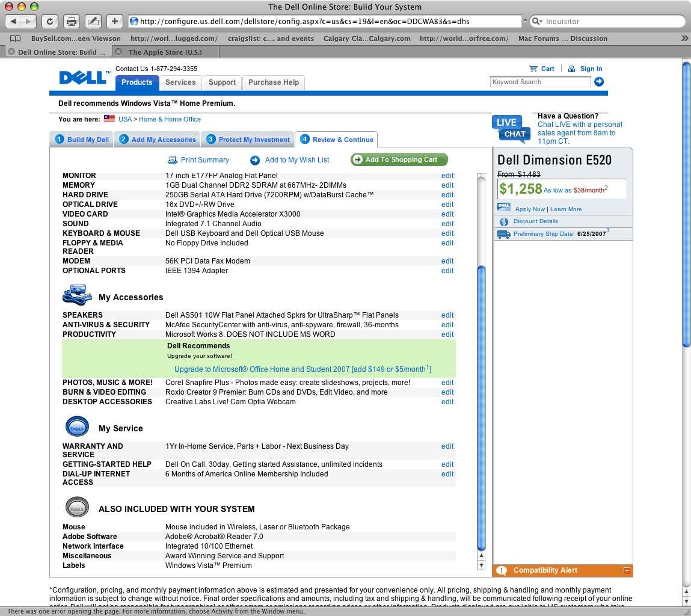This screenshot has width=691, height=616.
Task: Click the browser Back arrow button
Action: coord(13,20)
